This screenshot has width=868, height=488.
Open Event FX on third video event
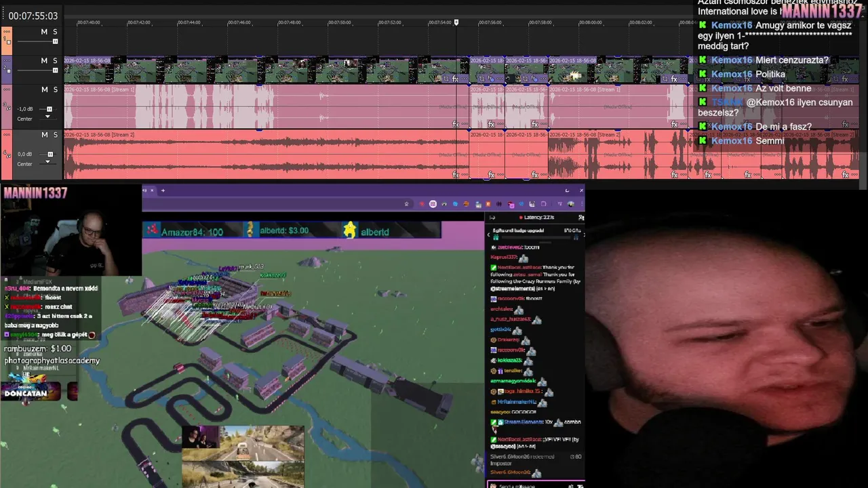(534, 79)
